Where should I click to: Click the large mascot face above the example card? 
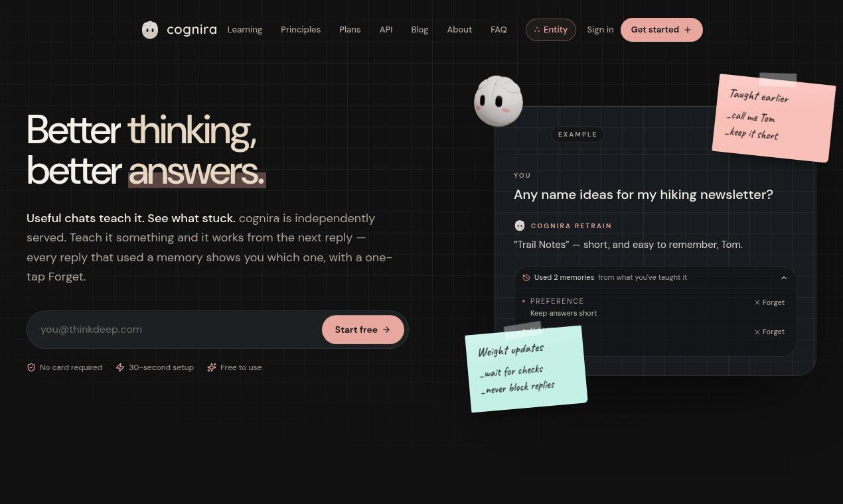pos(498,101)
